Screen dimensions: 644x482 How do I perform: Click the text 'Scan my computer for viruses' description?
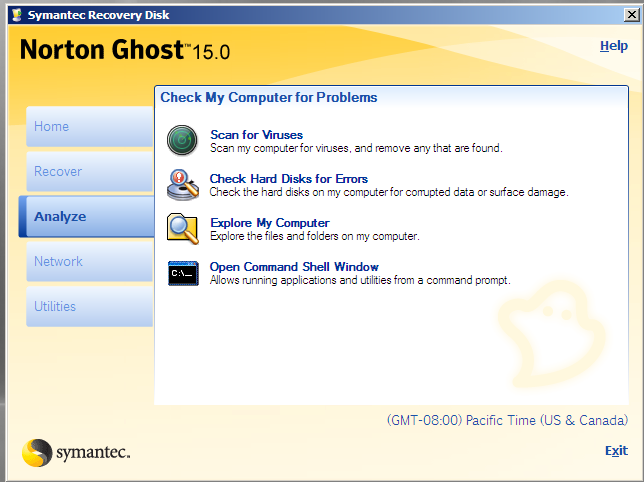pos(356,148)
